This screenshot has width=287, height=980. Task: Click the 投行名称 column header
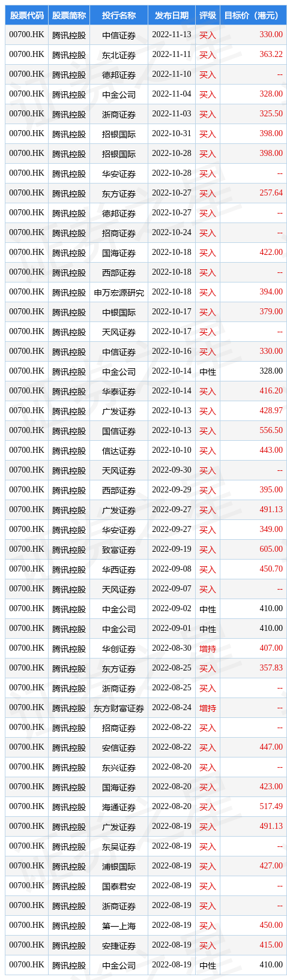click(x=119, y=16)
